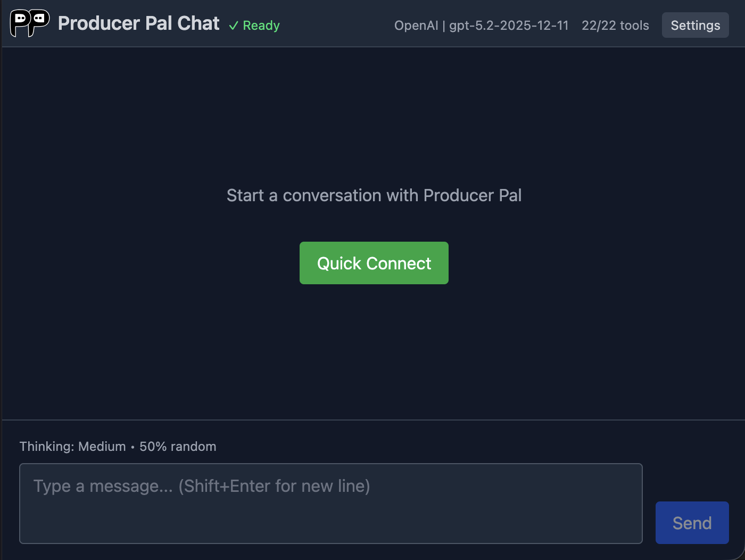Click the Ready status text

click(261, 25)
